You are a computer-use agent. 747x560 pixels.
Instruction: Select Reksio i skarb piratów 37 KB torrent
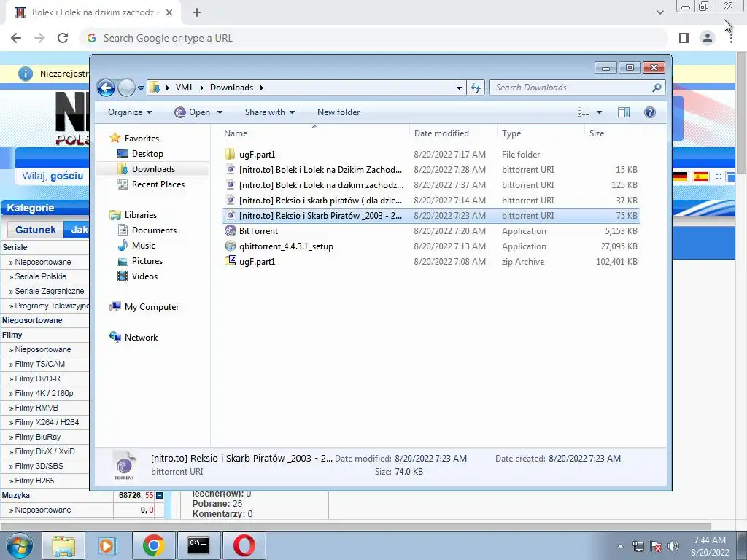coord(430,200)
